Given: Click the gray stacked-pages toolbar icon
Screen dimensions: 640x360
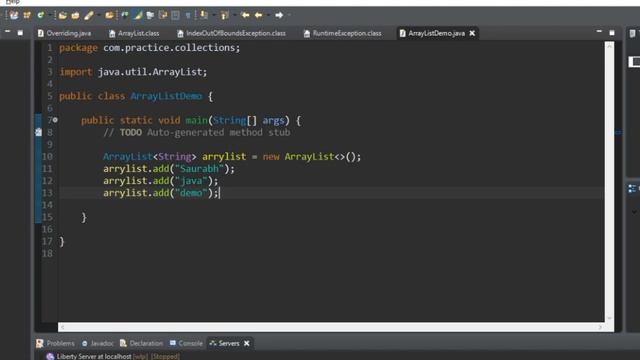Looking at the screenshot, I should click(150, 15).
